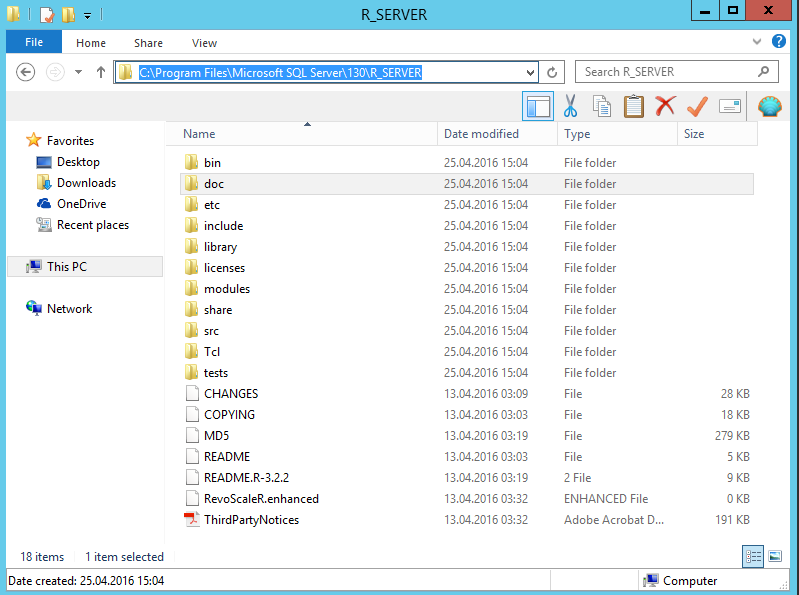The height and width of the screenshot is (595, 799).
Task: Open the recent locations dropdown arrow
Action: coord(78,72)
